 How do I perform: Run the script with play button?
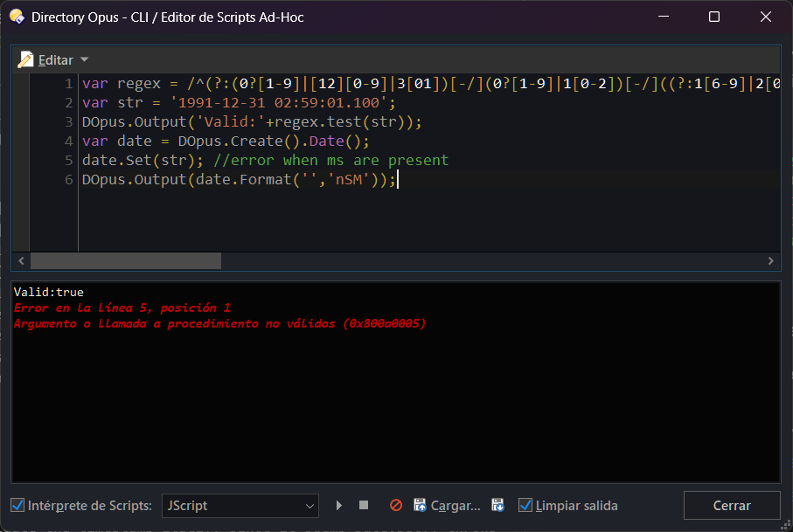point(339,505)
